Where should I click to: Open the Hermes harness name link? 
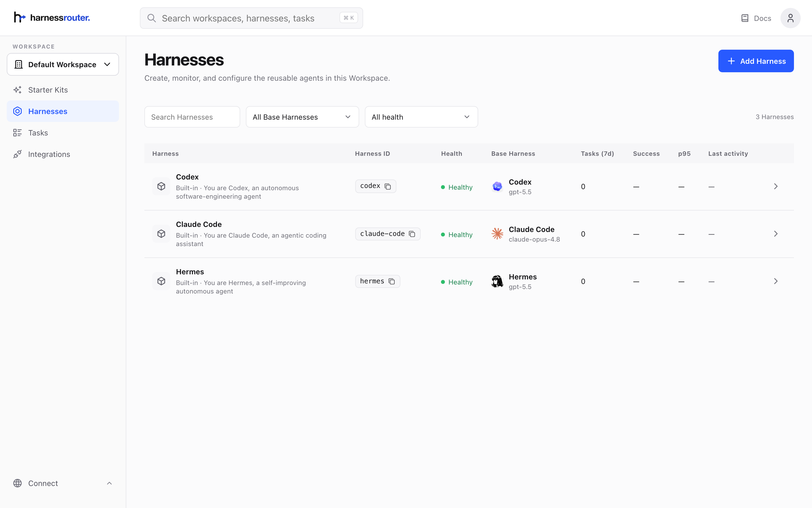190,272
